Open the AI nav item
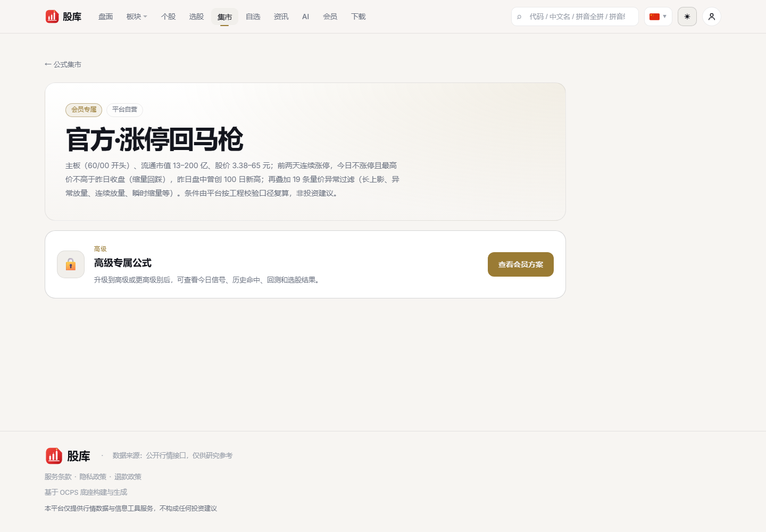The image size is (766, 532). click(306, 16)
